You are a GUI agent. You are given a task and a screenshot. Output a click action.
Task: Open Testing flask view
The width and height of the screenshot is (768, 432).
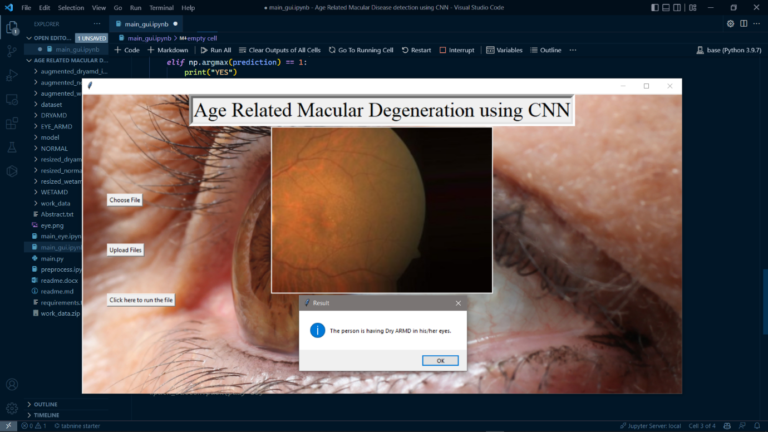(x=12, y=147)
